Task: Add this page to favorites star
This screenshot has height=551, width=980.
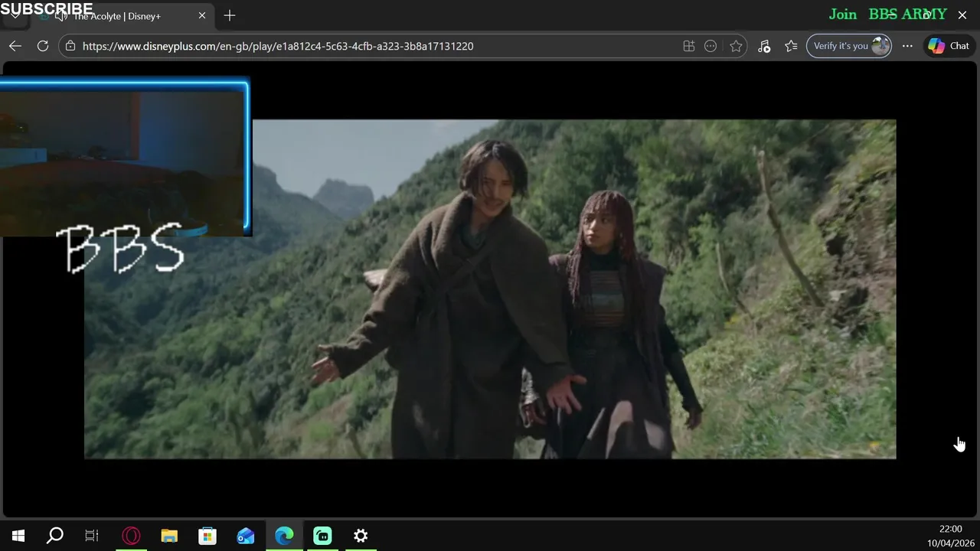Action: point(736,46)
